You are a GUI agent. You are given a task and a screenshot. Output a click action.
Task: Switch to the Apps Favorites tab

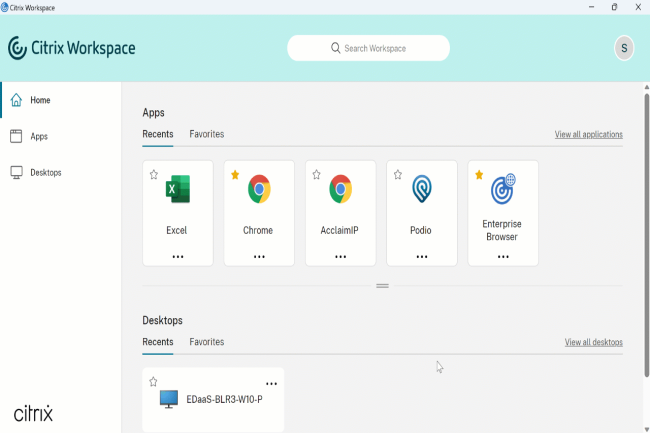click(207, 134)
